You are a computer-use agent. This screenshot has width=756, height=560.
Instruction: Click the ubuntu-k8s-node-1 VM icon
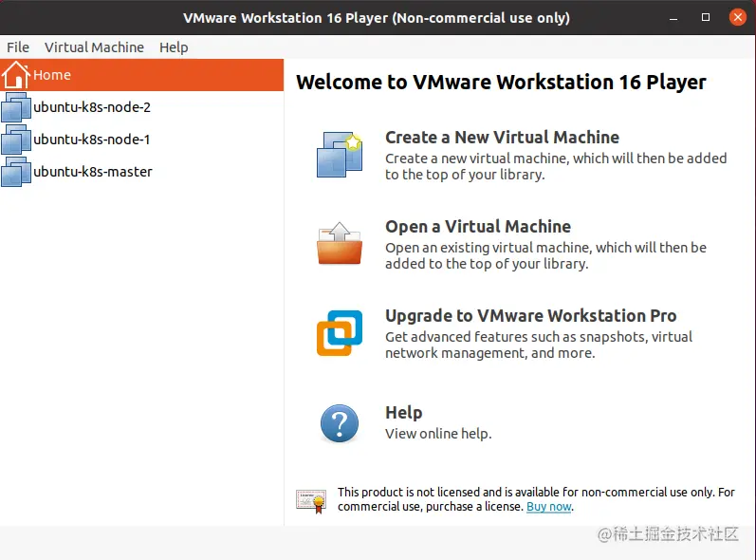tap(16, 140)
